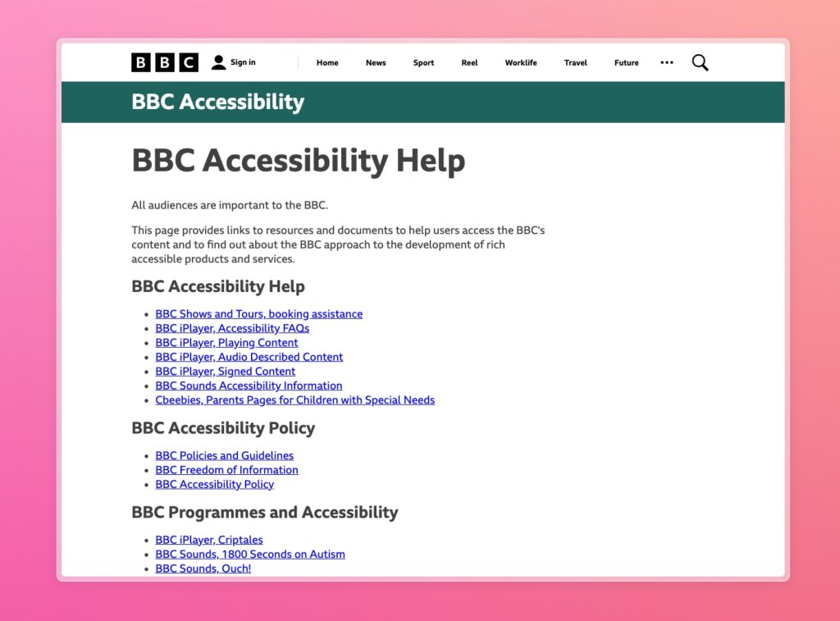The image size is (840, 621).
Task: Open Future in navigation
Action: pos(626,62)
